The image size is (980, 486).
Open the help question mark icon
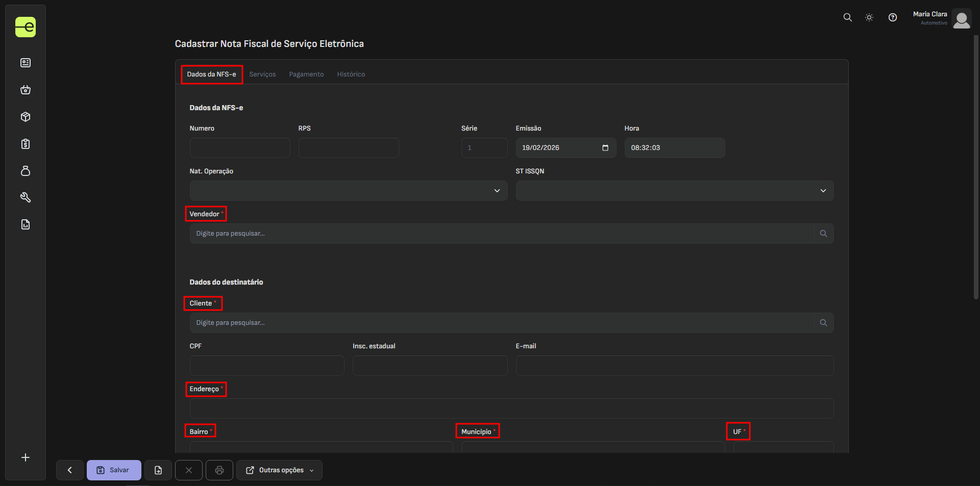tap(892, 17)
